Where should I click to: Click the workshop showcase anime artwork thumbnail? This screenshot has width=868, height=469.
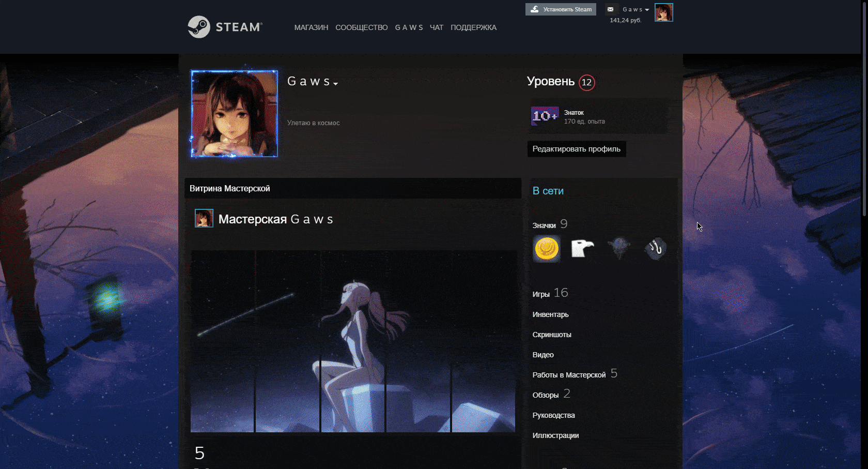click(x=353, y=341)
